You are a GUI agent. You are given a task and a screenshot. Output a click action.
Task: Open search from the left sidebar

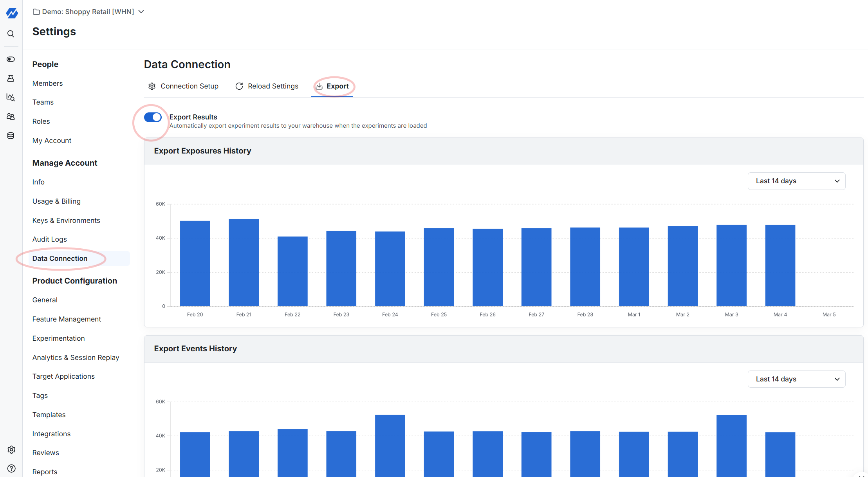coord(11,34)
